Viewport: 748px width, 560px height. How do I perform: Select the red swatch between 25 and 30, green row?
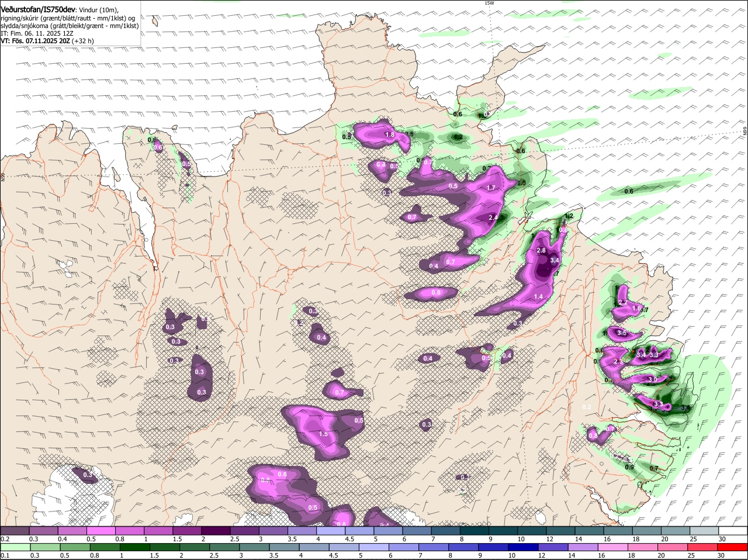tap(704, 547)
